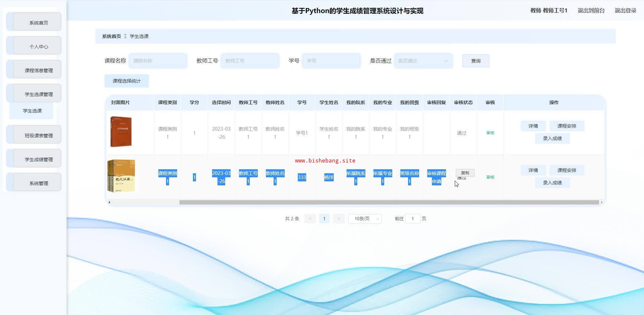Click the 查询 search button
Screen dimensions: 644x315
(476, 61)
